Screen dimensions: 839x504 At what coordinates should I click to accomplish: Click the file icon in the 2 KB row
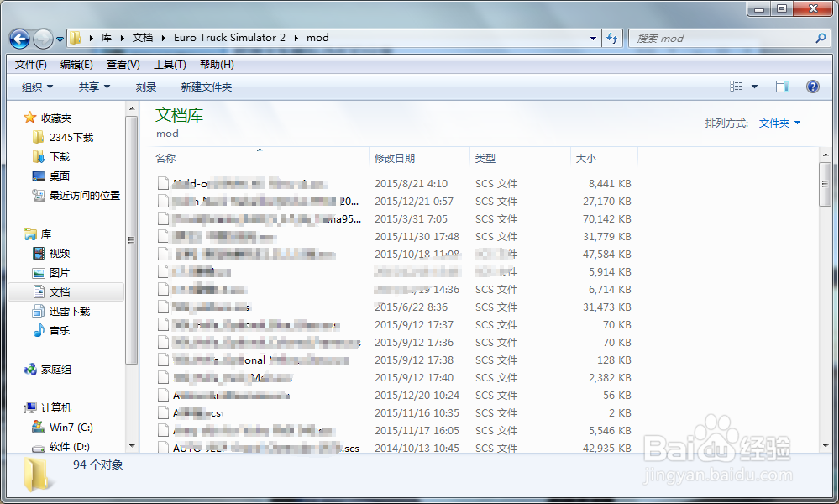(163, 413)
